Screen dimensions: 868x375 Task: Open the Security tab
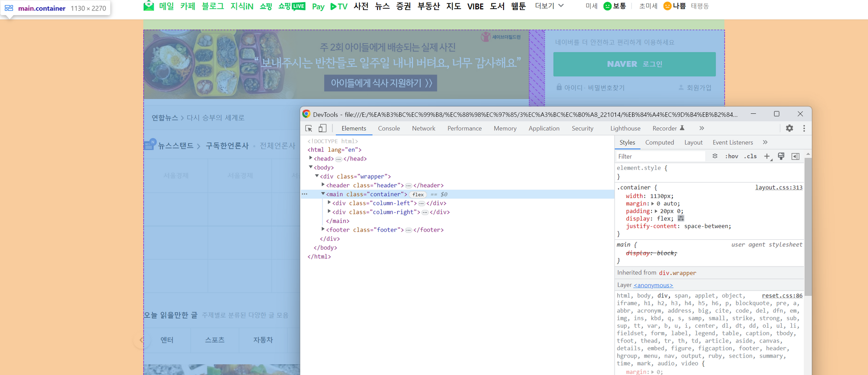coord(582,128)
